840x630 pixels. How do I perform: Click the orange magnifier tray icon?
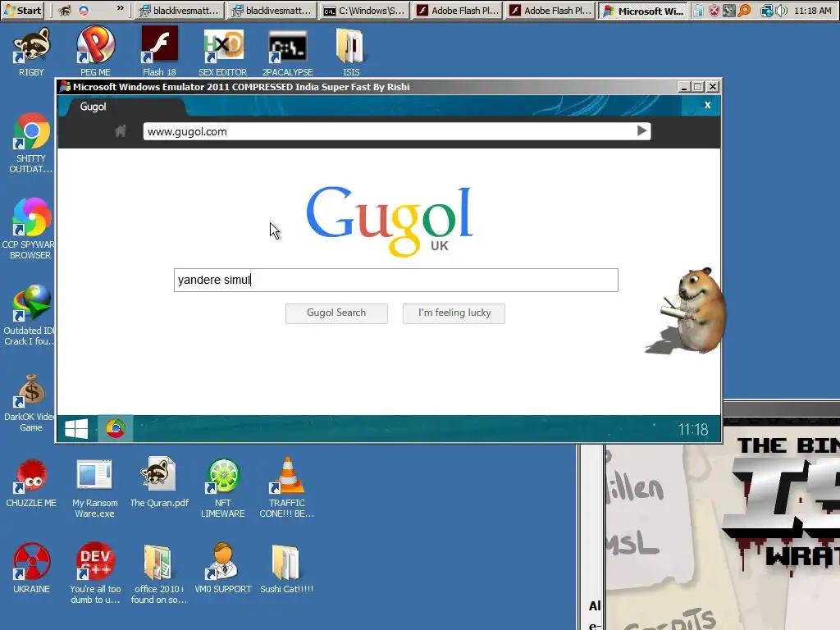744,11
